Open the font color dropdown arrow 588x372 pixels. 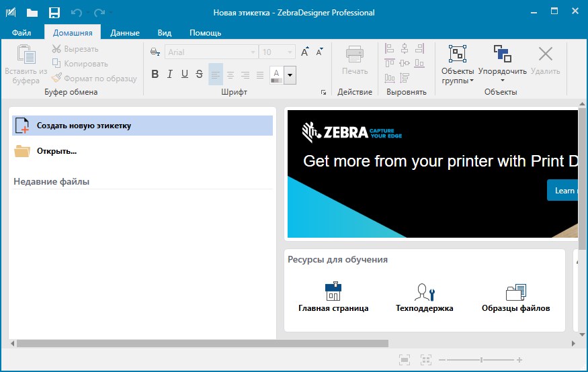click(x=290, y=75)
